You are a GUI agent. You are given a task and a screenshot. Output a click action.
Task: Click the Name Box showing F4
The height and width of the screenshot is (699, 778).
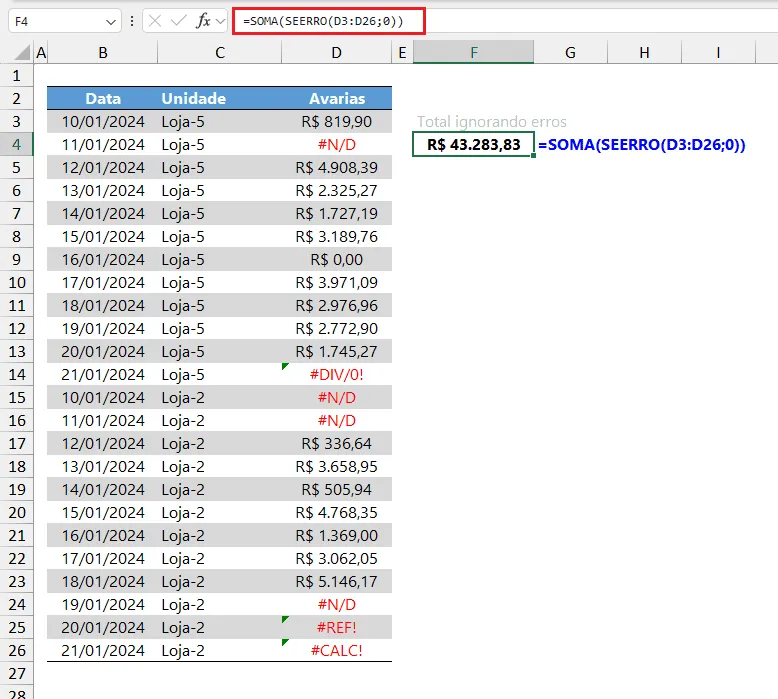point(65,21)
